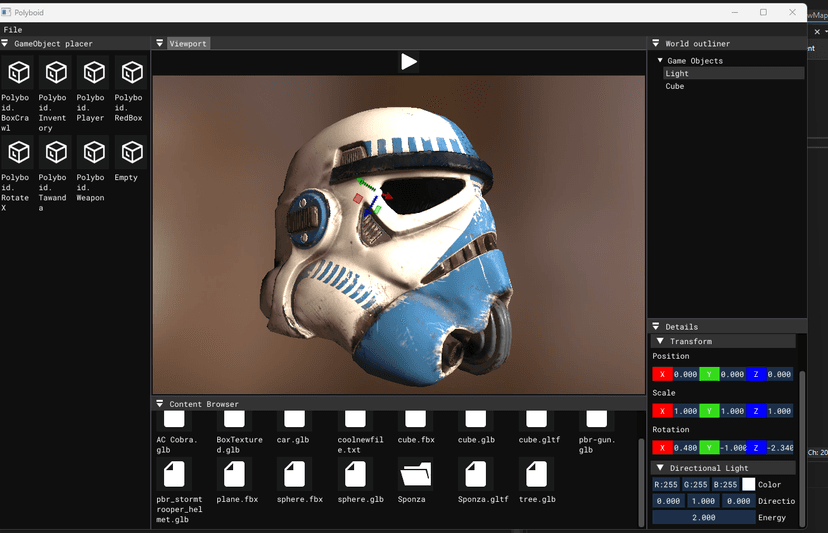Click the Position X value field
Screen dimensions: 828x533
coord(685,374)
